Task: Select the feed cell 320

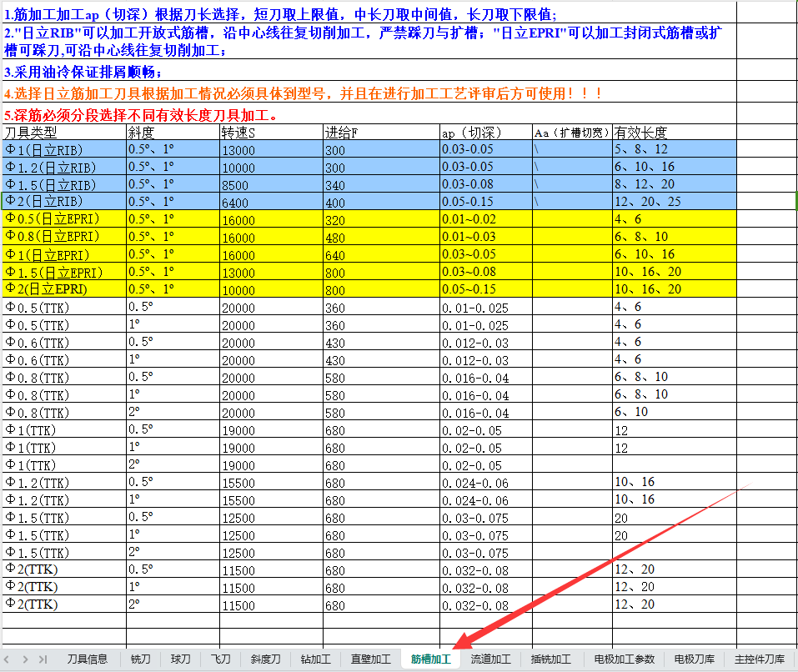Action: pyautogui.click(x=381, y=218)
